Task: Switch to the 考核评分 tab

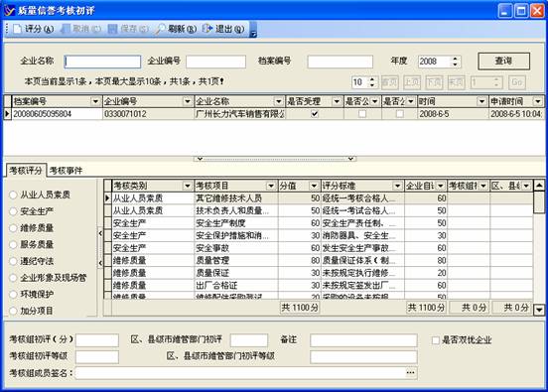Action: pos(26,171)
